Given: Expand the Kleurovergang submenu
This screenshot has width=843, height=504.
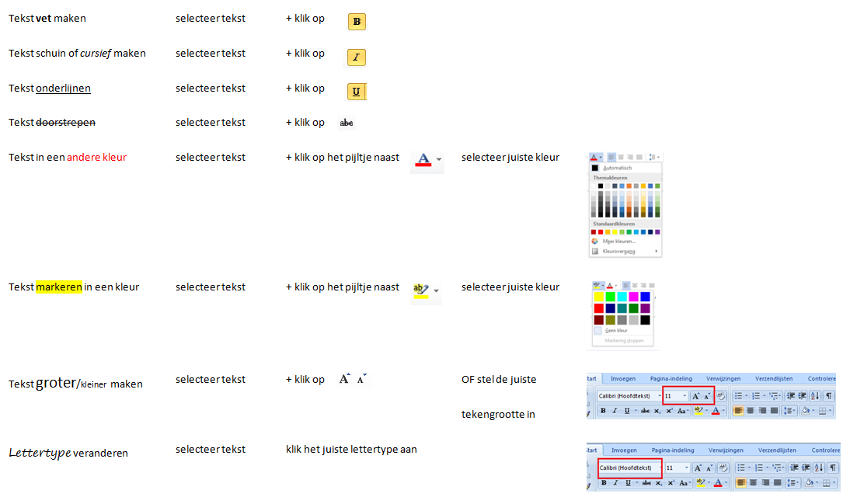Looking at the screenshot, I should pyautogui.click(x=625, y=251).
